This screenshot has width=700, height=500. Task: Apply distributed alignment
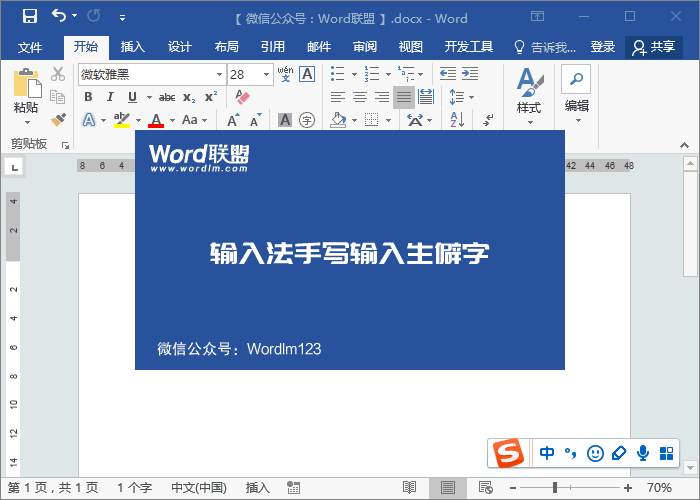click(426, 97)
